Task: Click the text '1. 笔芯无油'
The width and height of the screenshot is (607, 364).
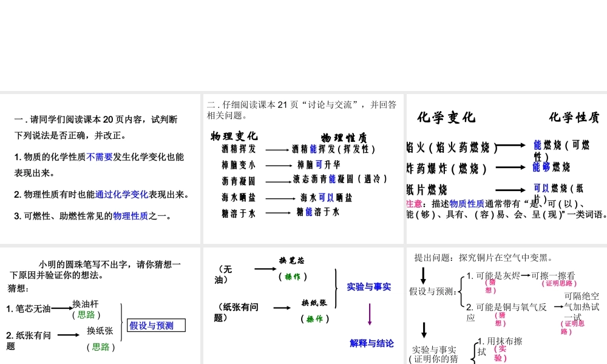Action: pos(29,309)
